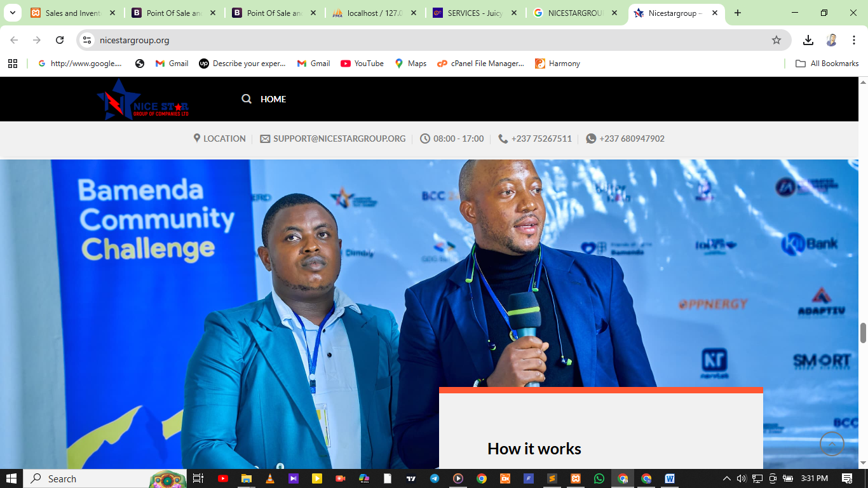Click the Nice Star company logo
This screenshot has height=488, width=868.
(142, 100)
